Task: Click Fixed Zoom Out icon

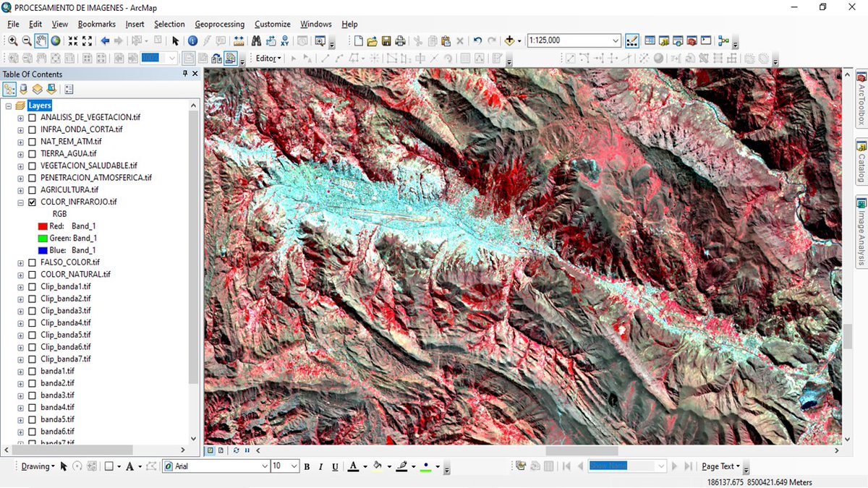Action: [x=87, y=40]
